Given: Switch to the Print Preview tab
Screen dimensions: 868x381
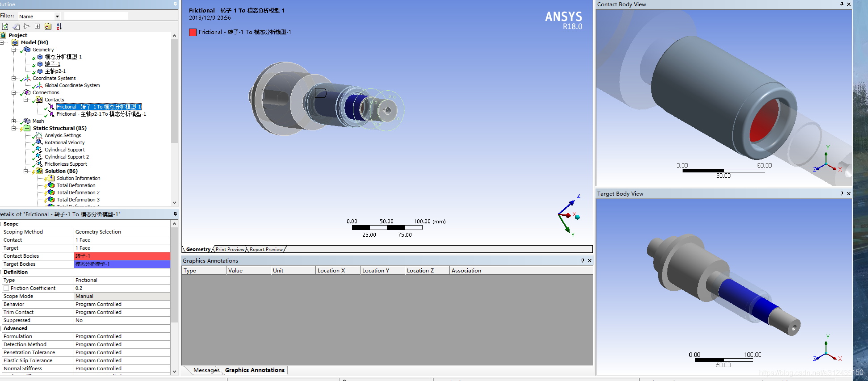Looking at the screenshot, I should coord(230,249).
